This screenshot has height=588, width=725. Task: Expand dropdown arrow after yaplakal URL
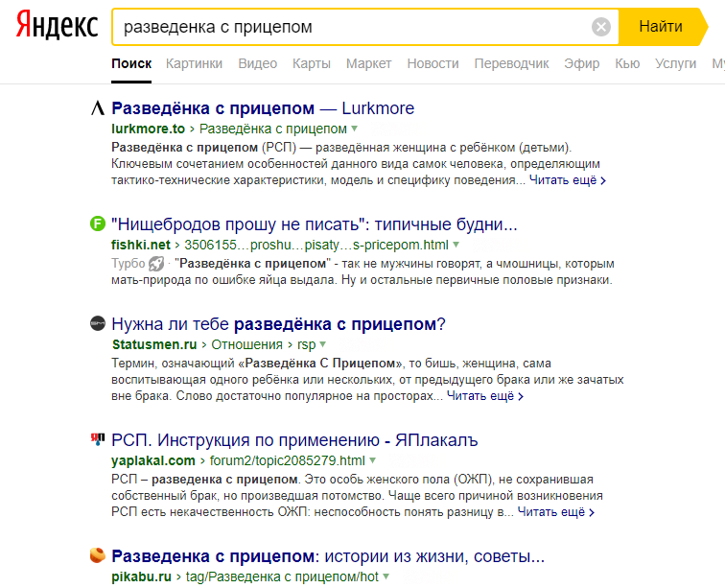click(373, 460)
